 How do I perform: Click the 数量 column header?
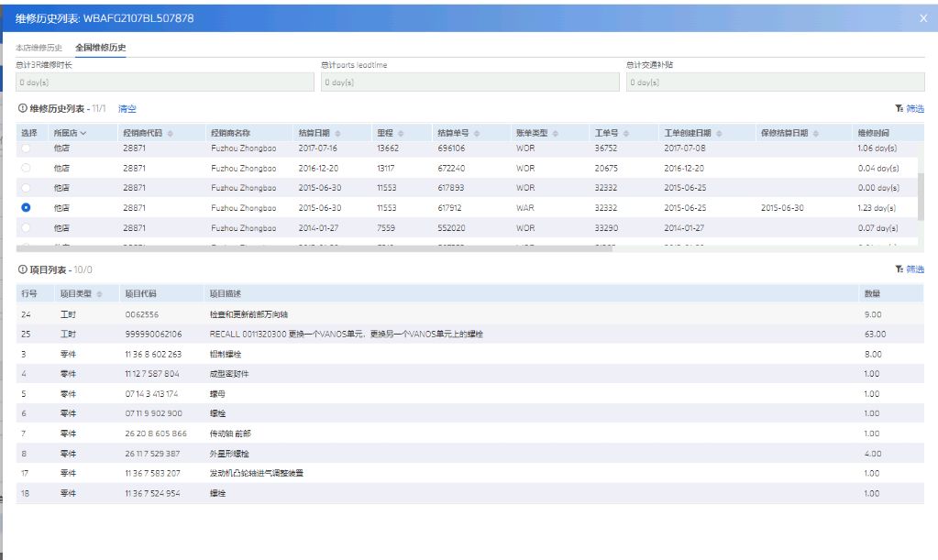[872, 294]
